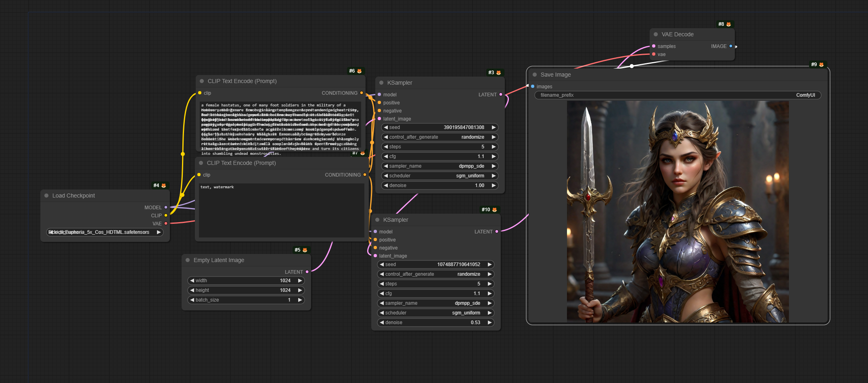Click the LATENT output port of Empty Latent Image
The width and height of the screenshot is (868, 383).
pyautogui.click(x=307, y=272)
